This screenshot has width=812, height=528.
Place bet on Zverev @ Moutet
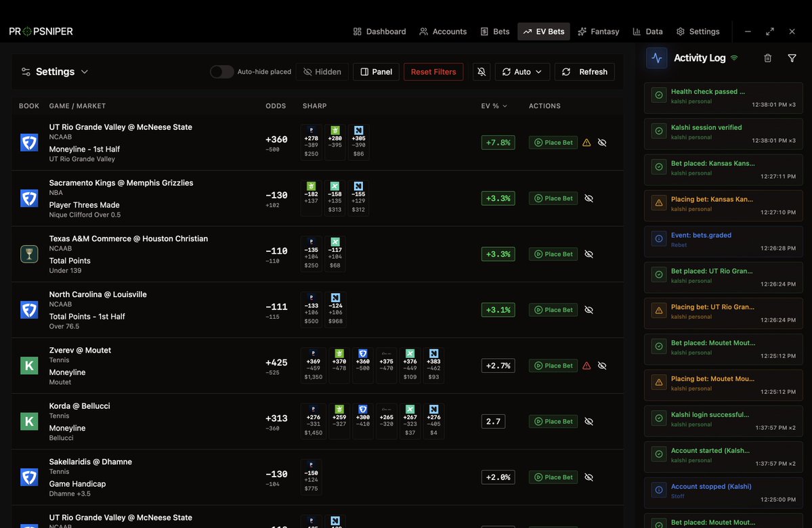pyautogui.click(x=553, y=366)
